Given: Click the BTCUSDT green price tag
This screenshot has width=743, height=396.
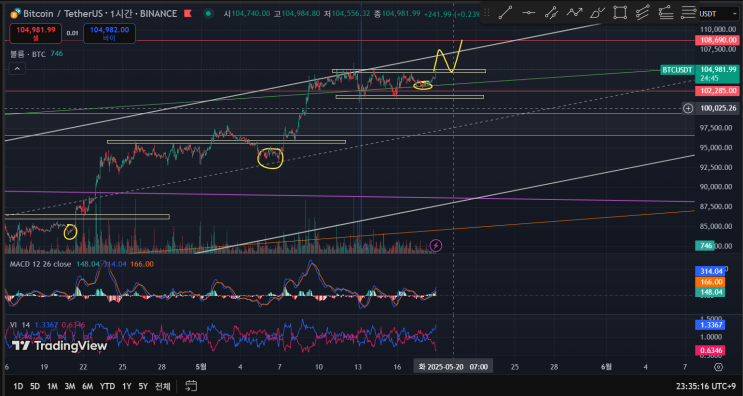Looking at the screenshot, I should tap(677, 70).
